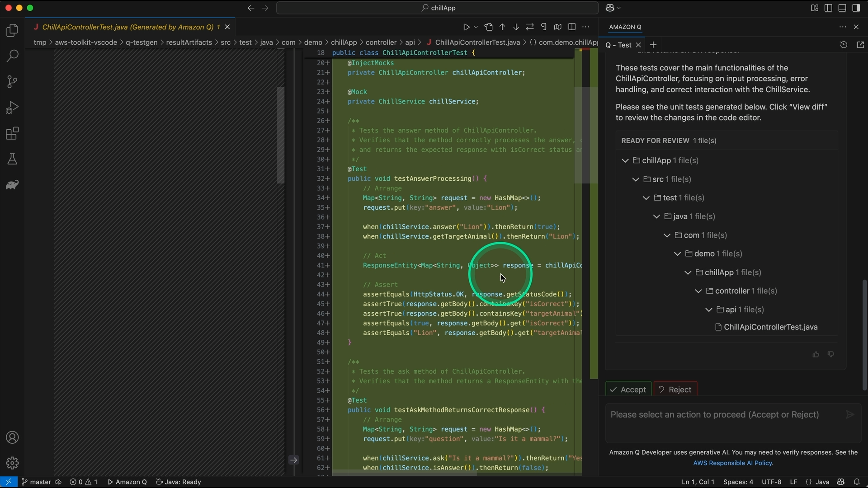Viewport: 868px width, 488px height.
Task: Open the Explorer view in activity bar
Action: coord(12,30)
